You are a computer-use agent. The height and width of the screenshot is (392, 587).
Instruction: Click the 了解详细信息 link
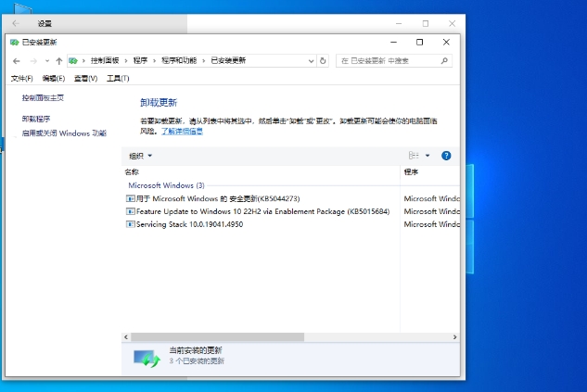182,132
